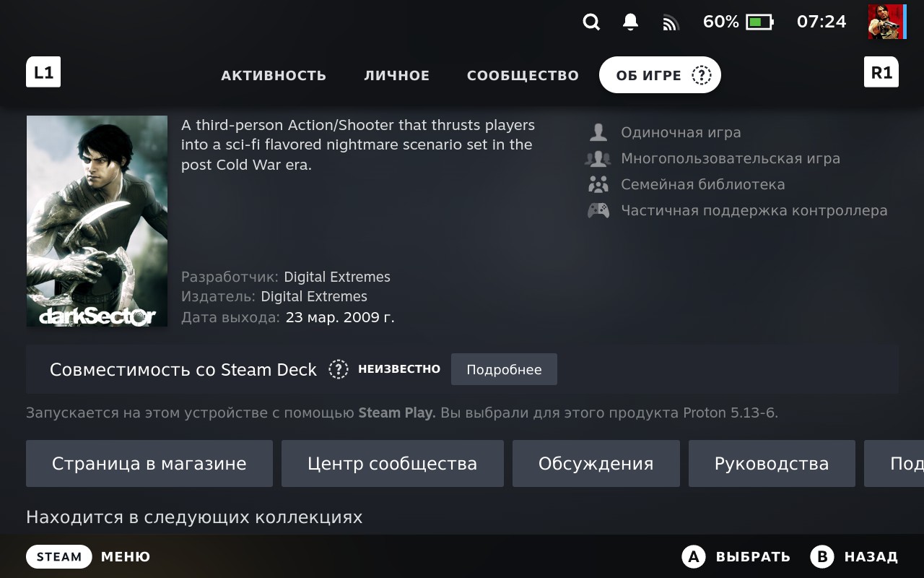Open the СООБЩЕСТВО tab
The width and height of the screenshot is (924, 578).
tap(523, 75)
